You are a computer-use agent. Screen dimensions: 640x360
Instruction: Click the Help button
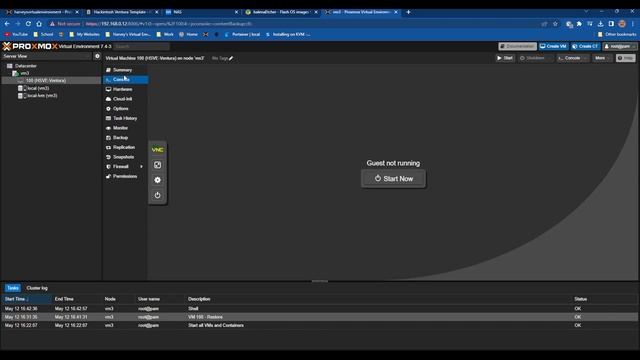(x=625, y=58)
